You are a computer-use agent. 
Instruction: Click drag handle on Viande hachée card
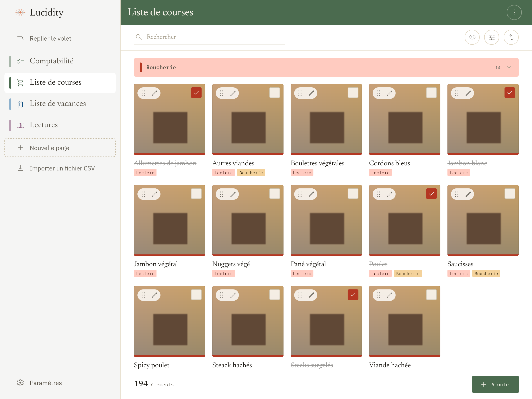pos(378,295)
